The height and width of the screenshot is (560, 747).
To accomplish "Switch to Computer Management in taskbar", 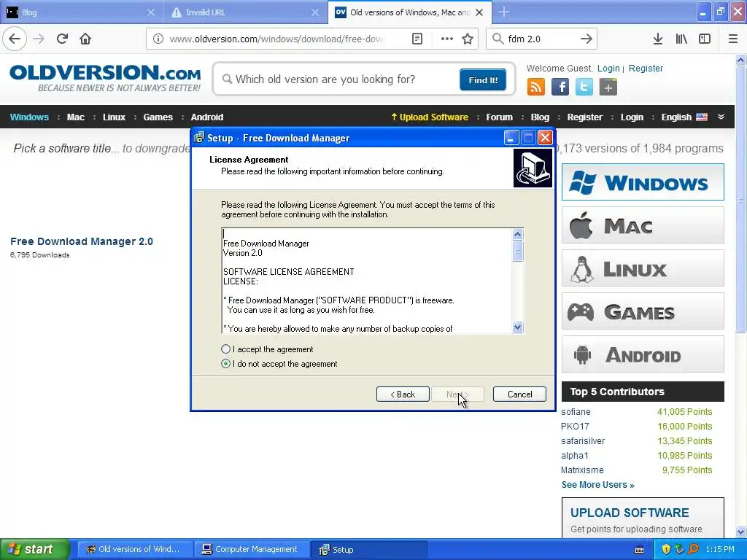I will pyautogui.click(x=252, y=549).
